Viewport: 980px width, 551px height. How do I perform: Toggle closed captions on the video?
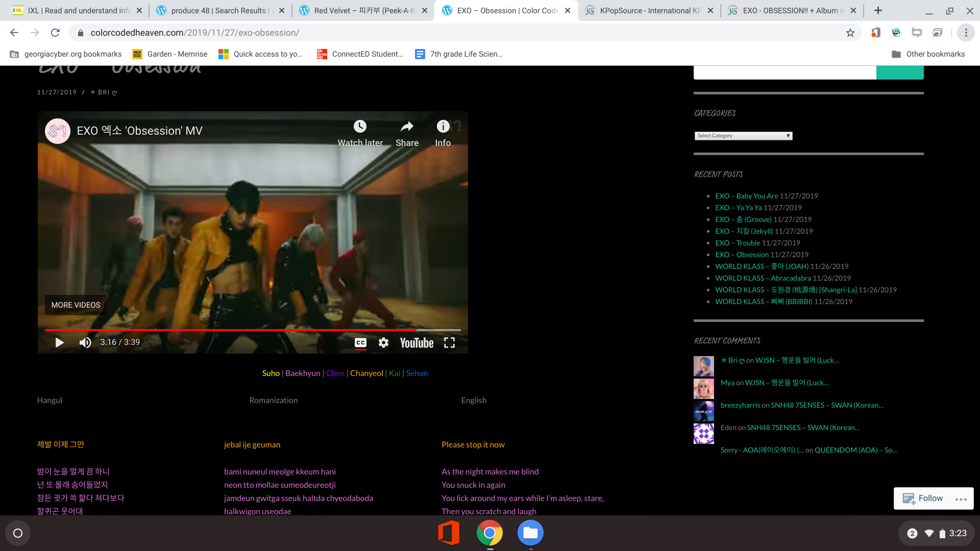pyautogui.click(x=360, y=343)
